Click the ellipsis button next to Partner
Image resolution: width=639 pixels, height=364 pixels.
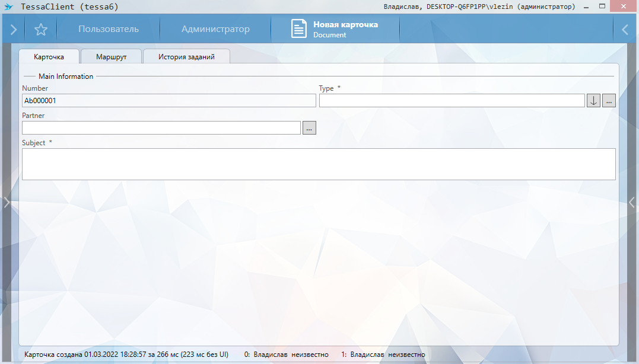[x=309, y=128]
